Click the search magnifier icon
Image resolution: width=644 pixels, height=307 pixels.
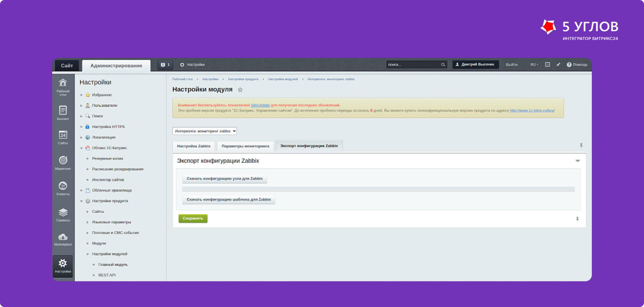point(443,65)
